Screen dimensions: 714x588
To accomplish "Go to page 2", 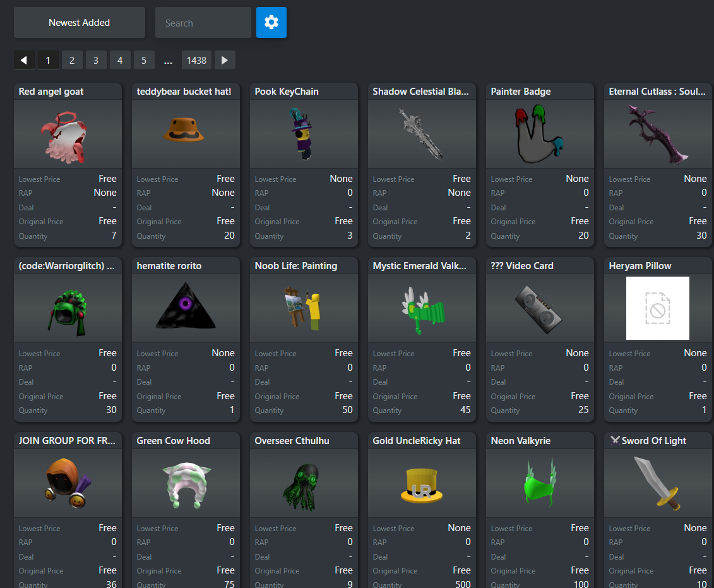I will (x=72, y=60).
